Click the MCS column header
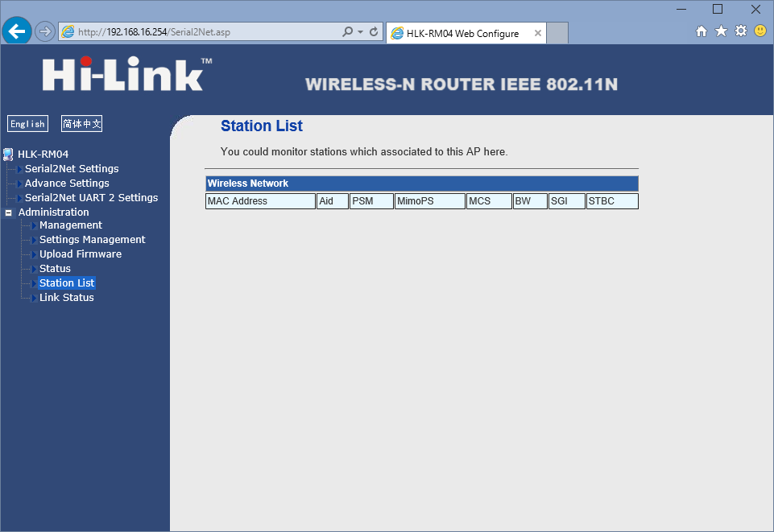The height and width of the screenshot is (532, 774). click(x=489, y=201)
